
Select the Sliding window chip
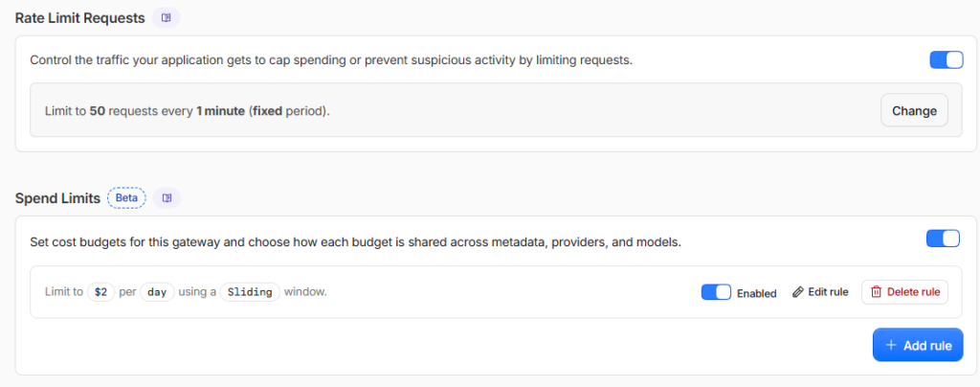(250, 292)
